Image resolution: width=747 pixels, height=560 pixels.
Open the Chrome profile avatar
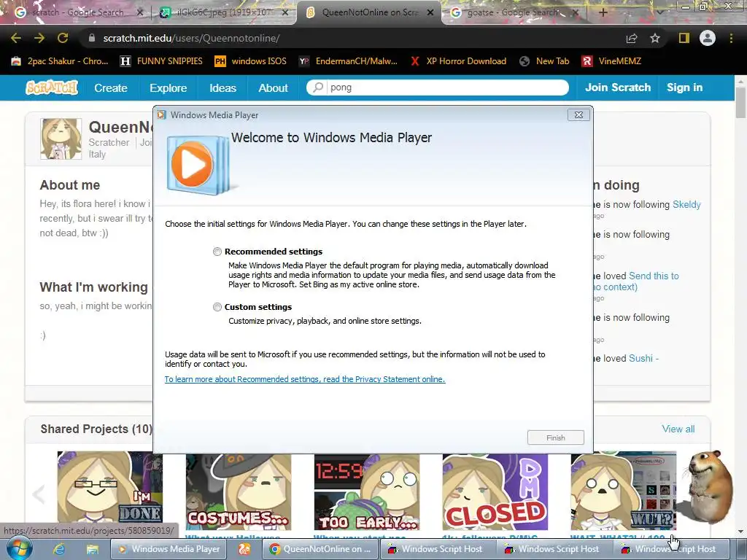point(708,38)
